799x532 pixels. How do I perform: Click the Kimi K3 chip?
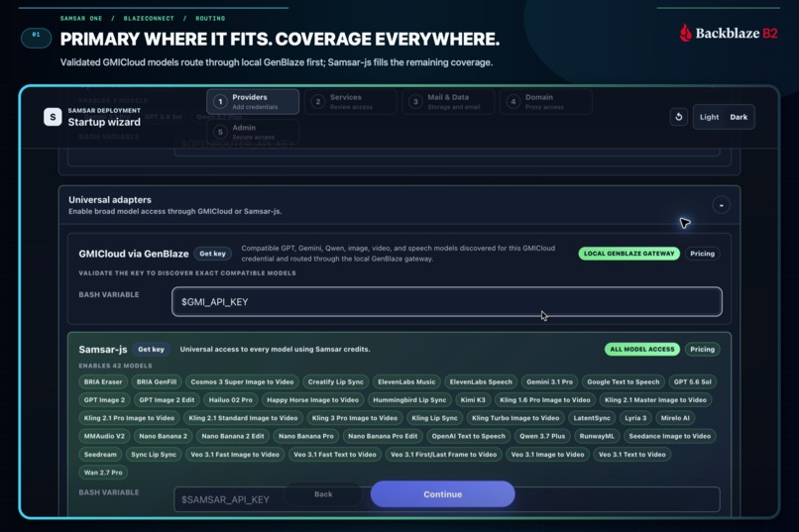473,400
